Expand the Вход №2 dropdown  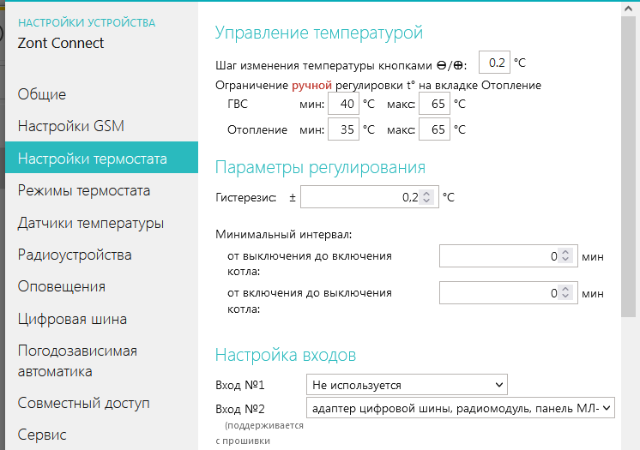pyautogui.click(x=460, y=408)
